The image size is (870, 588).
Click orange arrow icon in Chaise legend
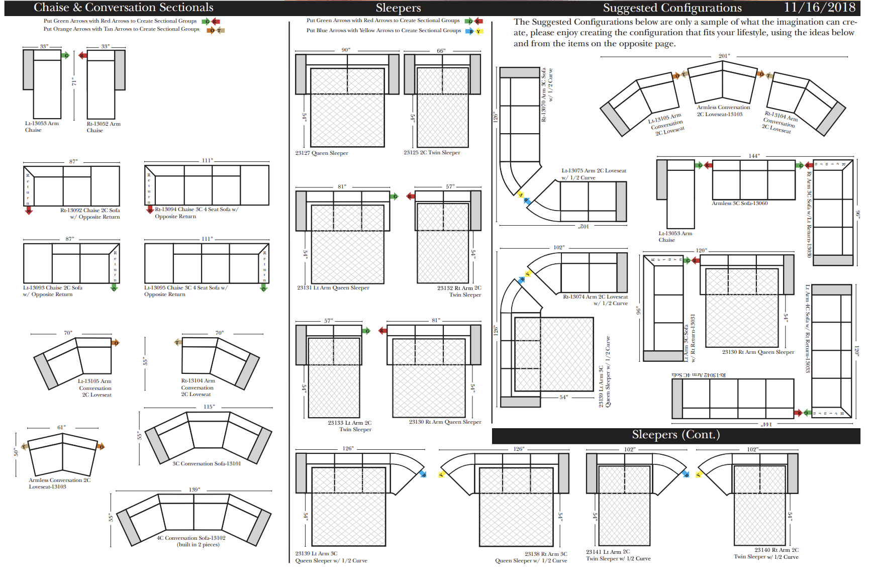click(x=211, y=30)
